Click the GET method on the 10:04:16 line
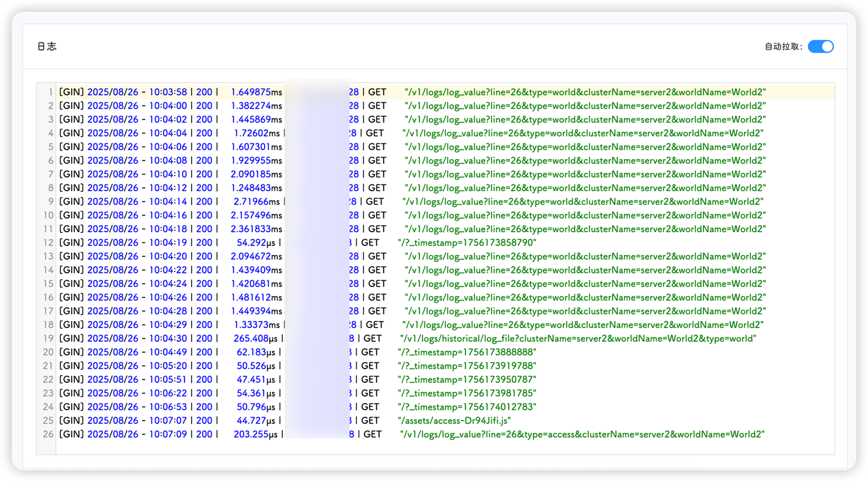The height and width of the screenshot is (482, 868). [377, 215]
